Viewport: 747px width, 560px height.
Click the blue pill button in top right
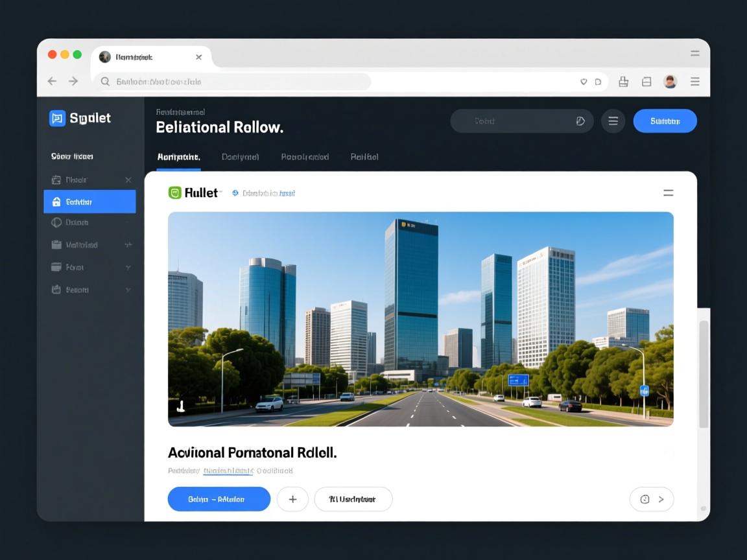click(x=665, y=121)
